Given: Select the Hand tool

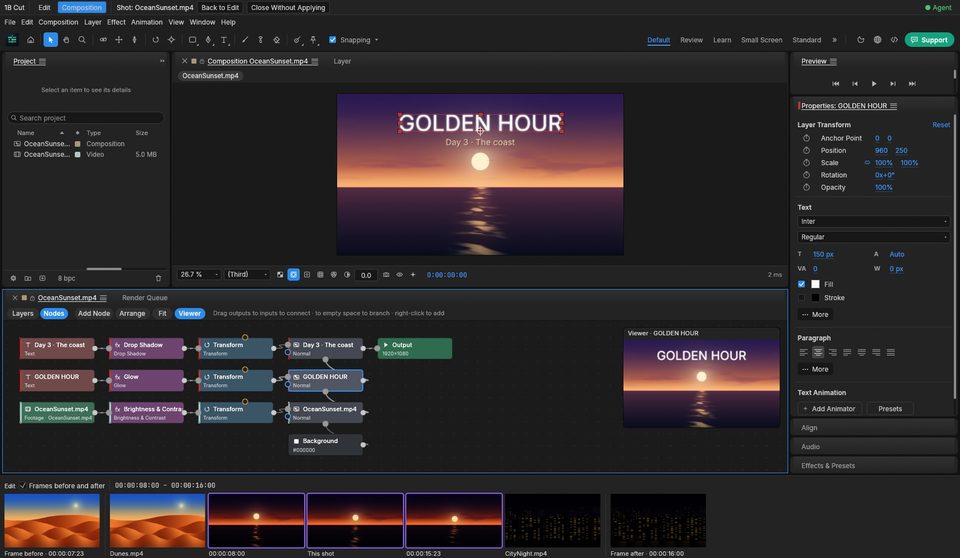Looking at the screenshot, I should click(66, 40).
